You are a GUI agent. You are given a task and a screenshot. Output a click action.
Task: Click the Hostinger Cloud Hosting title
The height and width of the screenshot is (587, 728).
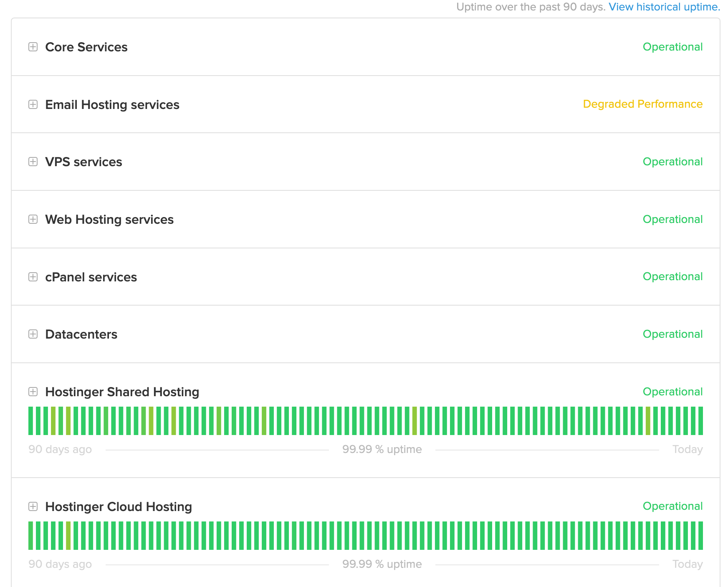click(x=119, y=507)
